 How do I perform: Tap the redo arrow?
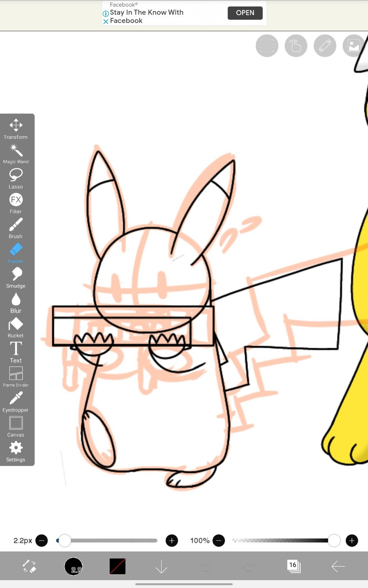[x=249, y=567]
